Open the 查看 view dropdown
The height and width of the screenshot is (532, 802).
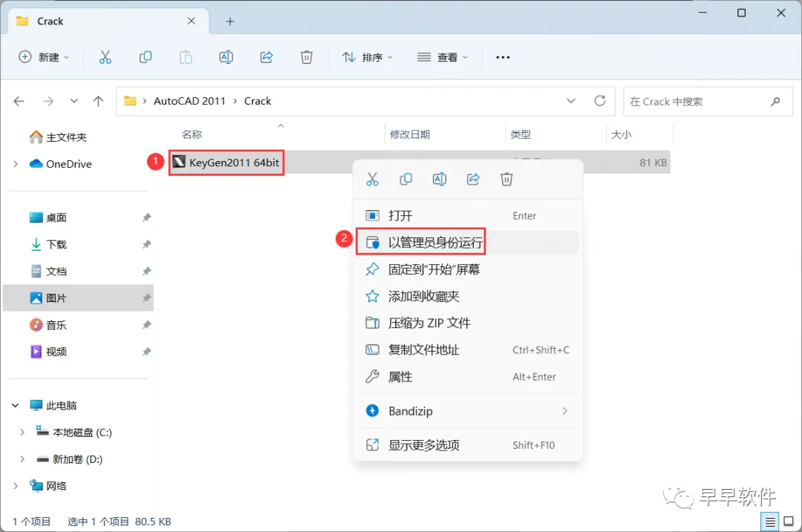click(443, 57)
